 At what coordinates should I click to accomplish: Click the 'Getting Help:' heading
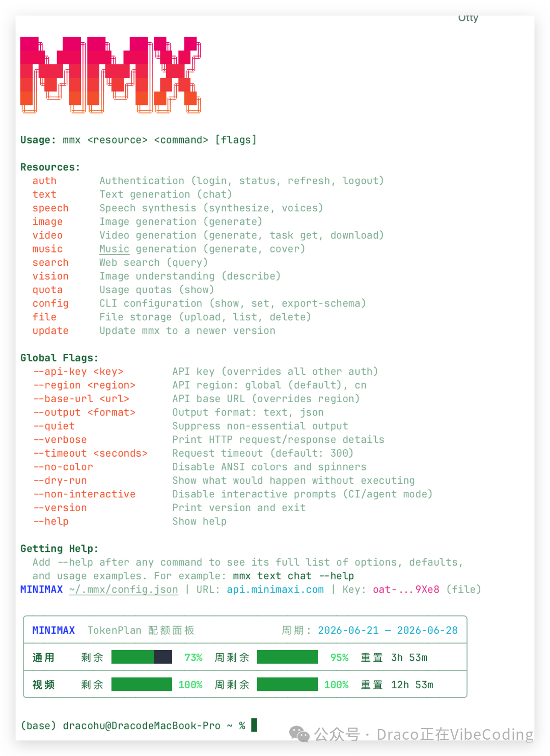60,548
